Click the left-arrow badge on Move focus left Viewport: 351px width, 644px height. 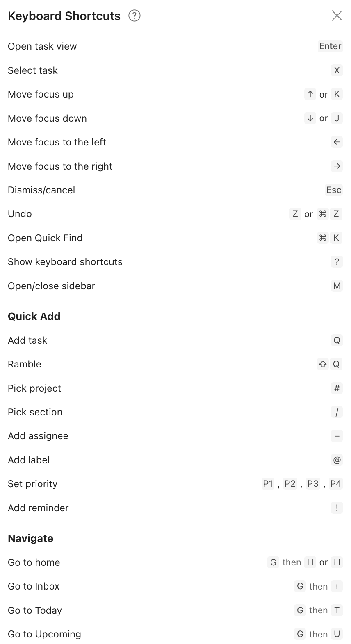click(336, 142)
